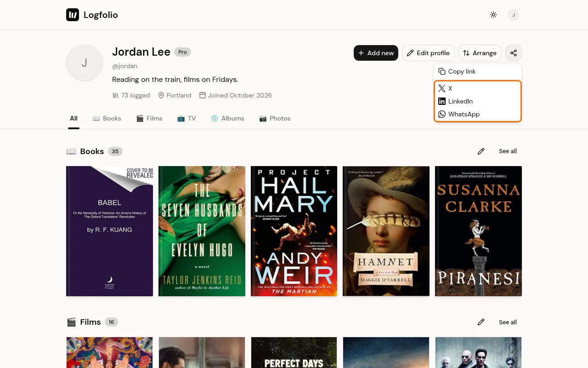Open the TV tab
Screen dimensions: 588x368
coord(187,118)
